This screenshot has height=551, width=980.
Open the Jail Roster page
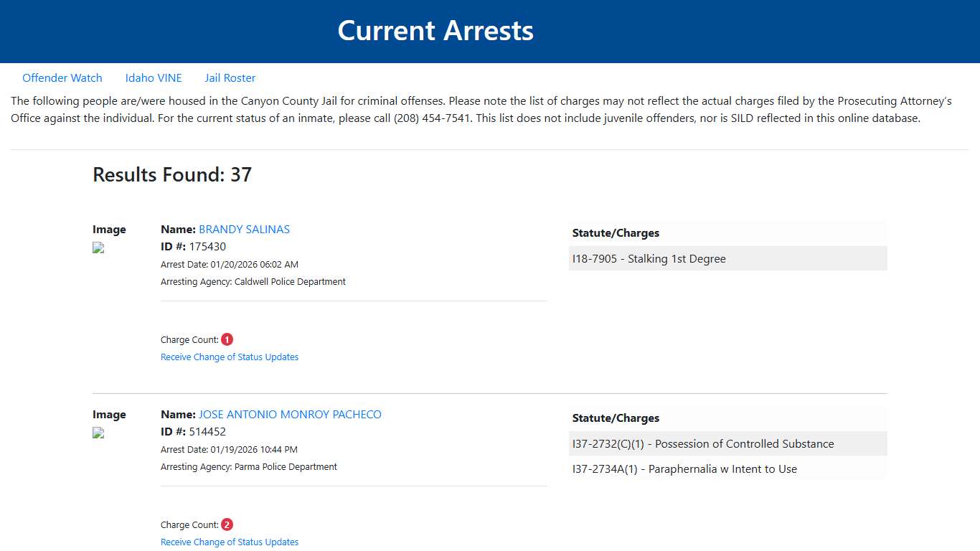click(x=230, y=77)
